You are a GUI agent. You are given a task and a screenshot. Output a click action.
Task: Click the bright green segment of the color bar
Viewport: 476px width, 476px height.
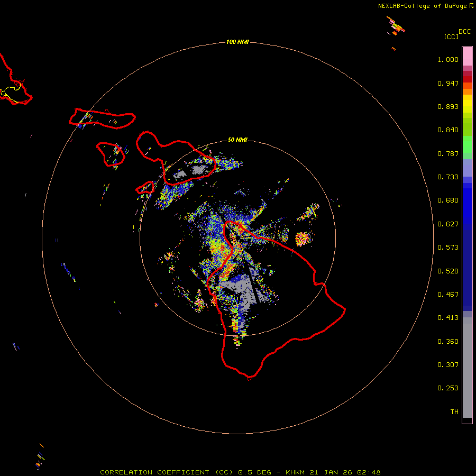(467, 144)
